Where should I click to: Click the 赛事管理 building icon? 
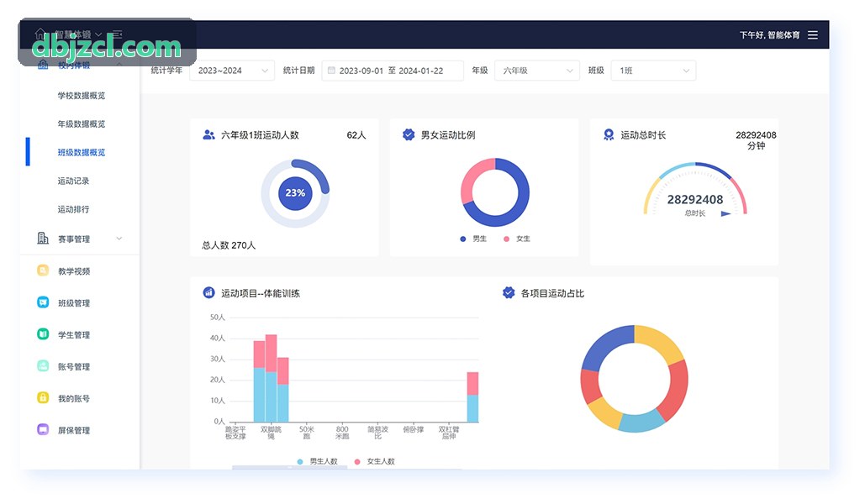coord(43,239)
